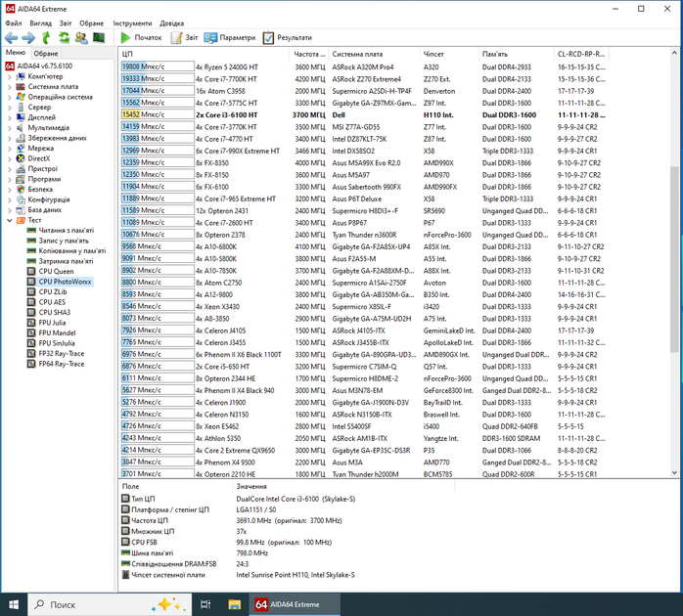Sort by Пам'ять column header

point(517,54)
